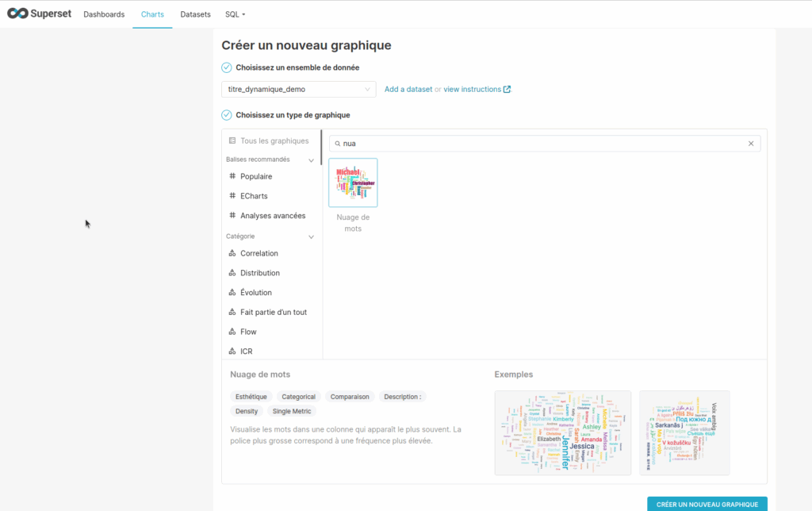The image size is (812, 511).
Task: Open the Correlation category
Action: [x=259, y=254]
